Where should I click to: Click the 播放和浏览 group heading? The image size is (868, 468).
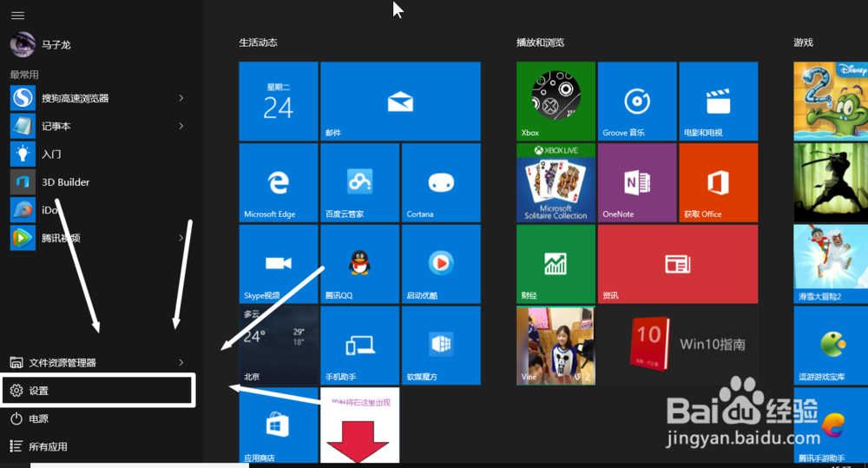tap(540, 43)
